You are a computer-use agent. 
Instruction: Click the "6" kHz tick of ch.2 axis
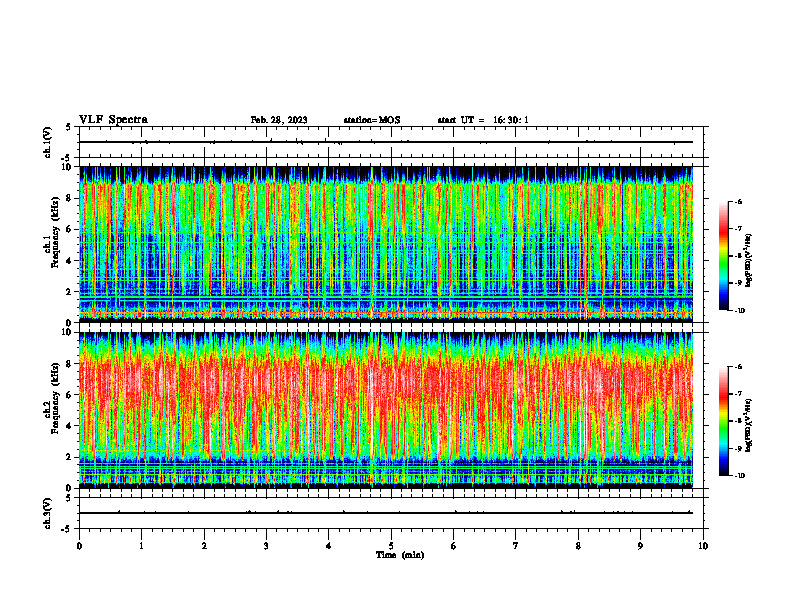click(x=70, y=395)
